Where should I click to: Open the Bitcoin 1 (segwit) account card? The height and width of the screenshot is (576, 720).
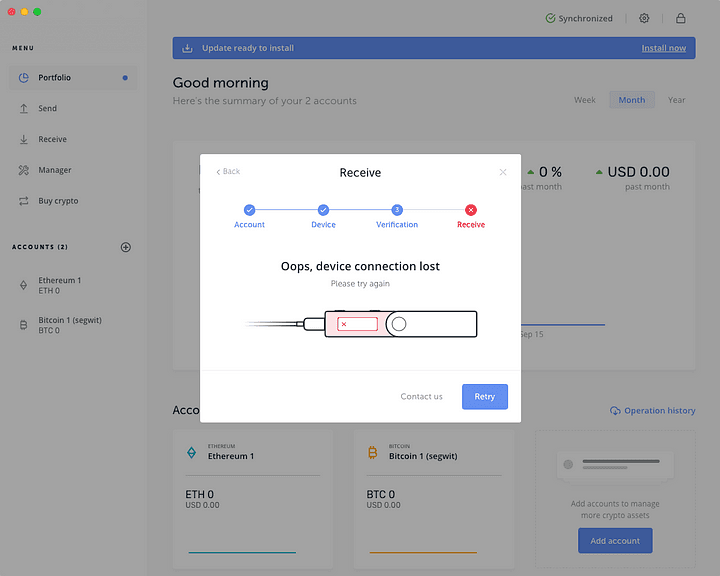434,499
